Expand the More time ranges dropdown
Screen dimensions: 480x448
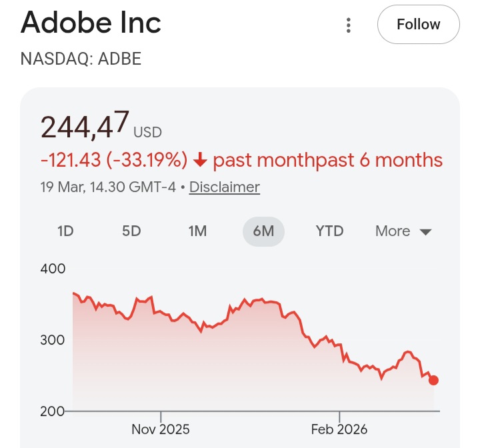click(403, 231)
